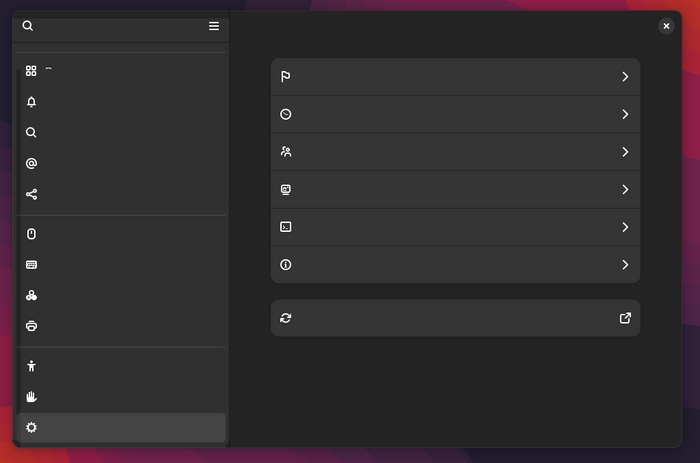Open Sharing settings icon
This screenshot has height=463, width=700.
[31, 194]
